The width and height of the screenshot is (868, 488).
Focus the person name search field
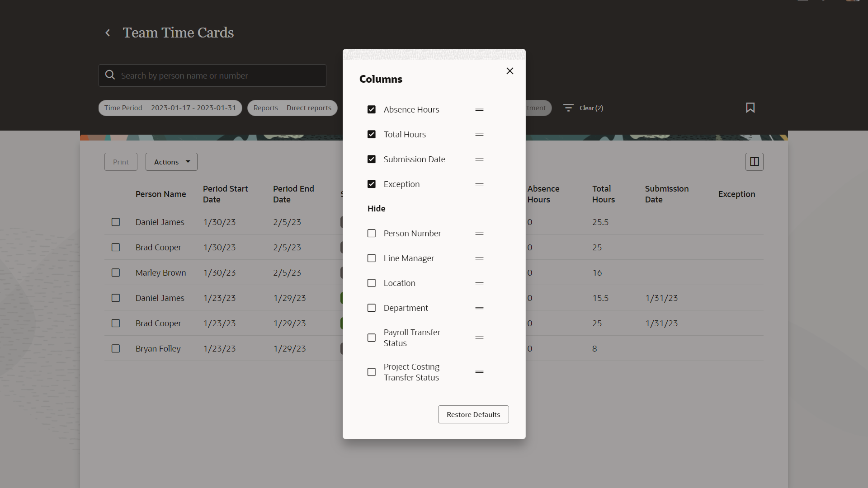(217, 75)
